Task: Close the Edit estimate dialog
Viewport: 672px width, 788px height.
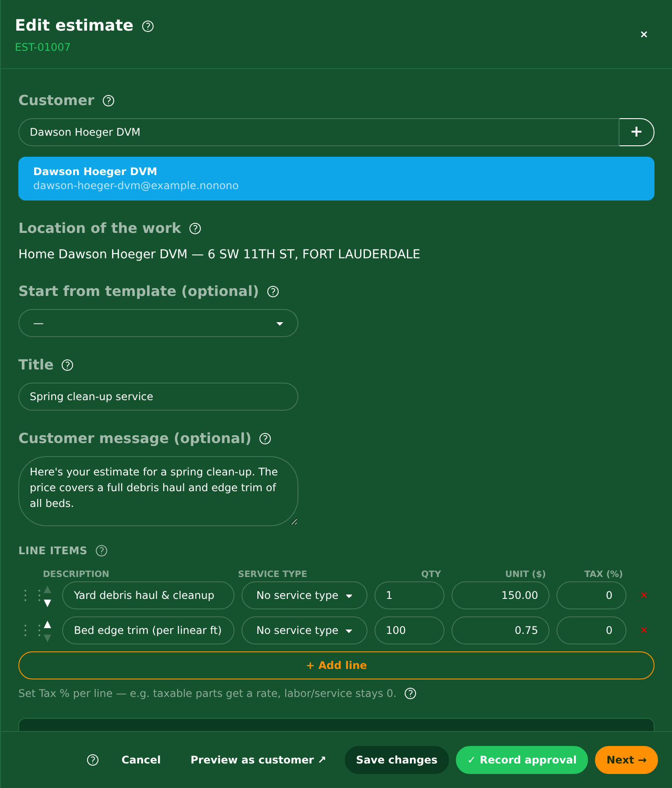Action: tap(644, 34)
